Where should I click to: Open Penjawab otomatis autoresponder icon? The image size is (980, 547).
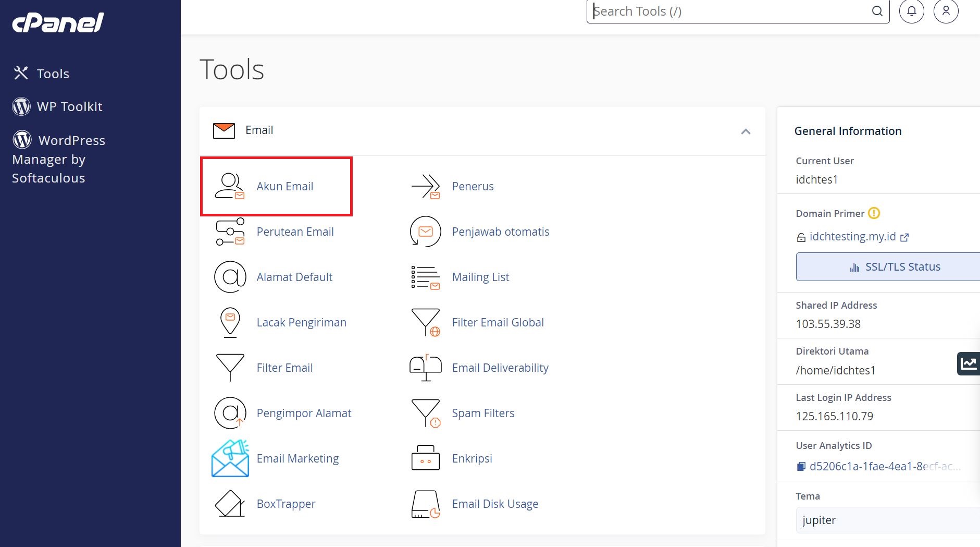426,232
